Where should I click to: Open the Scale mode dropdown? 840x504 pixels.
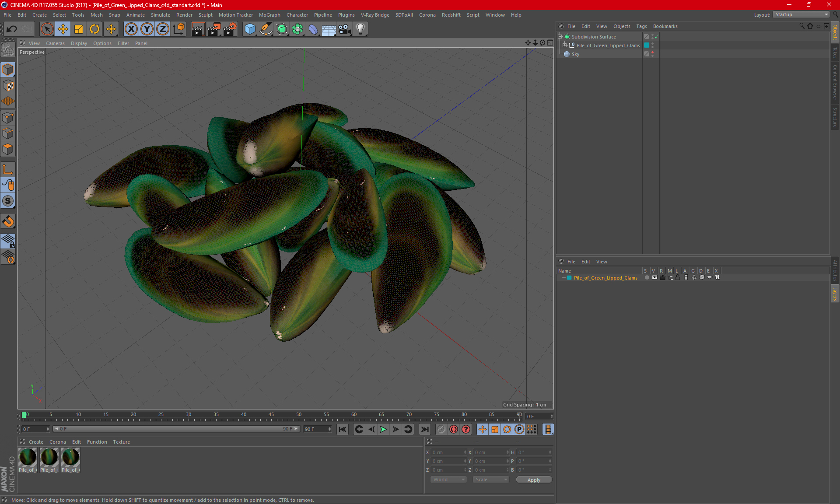click(x=491, y=479)
